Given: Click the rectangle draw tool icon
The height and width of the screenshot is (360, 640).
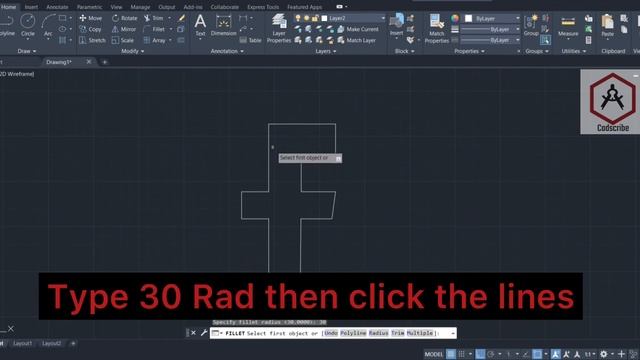Looking at the screenshot, I should (62, 18).
